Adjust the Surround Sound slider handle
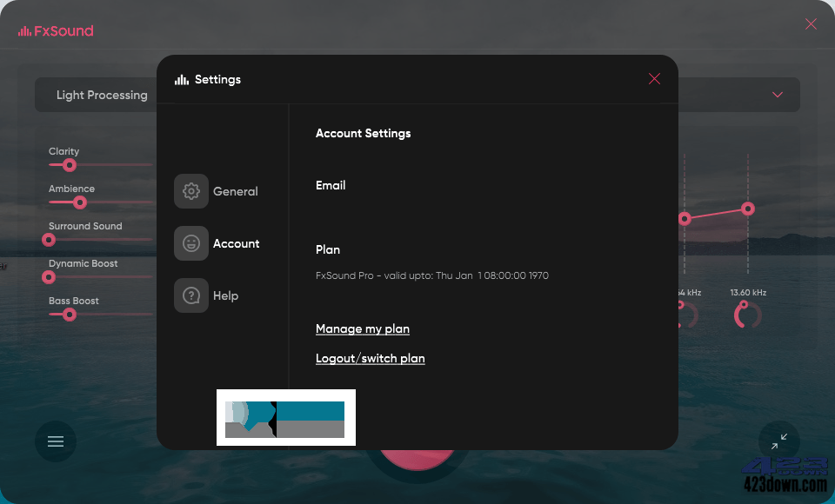This screenshot has width=835, height=504. 49,240
